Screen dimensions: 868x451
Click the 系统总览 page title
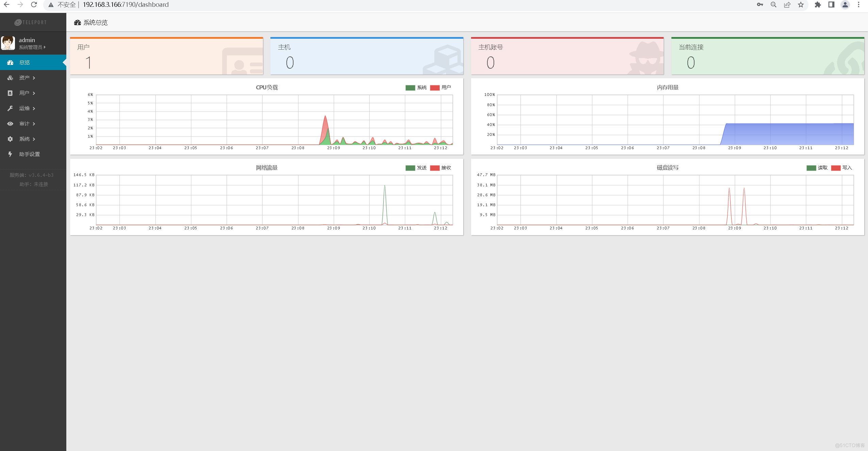click(95, 23)
